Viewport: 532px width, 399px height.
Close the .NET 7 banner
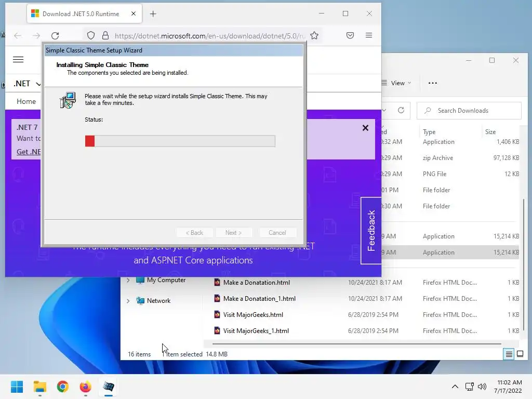tap(365, 128)
